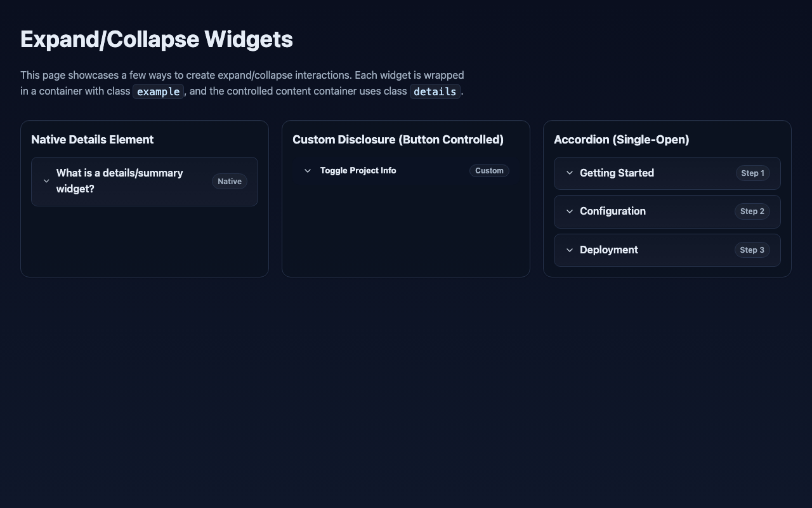Click the 'example' inline code label
This screenshot has width=812, height=508.
click(x=158, y=91)
